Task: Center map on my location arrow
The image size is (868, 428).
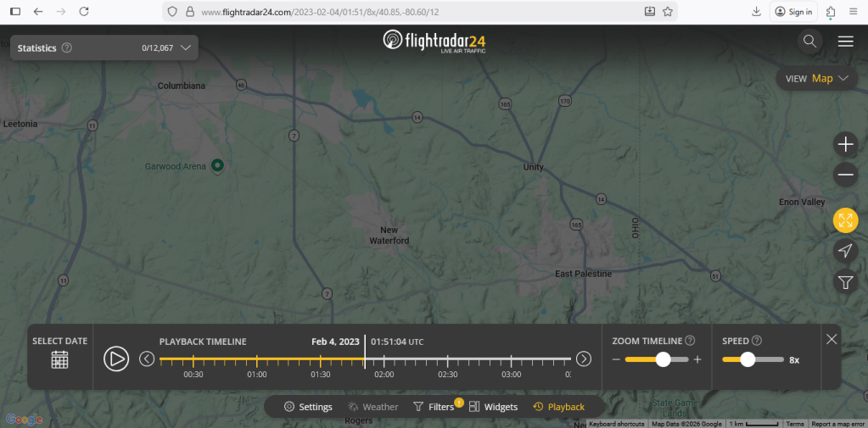Action: point(845,250)
